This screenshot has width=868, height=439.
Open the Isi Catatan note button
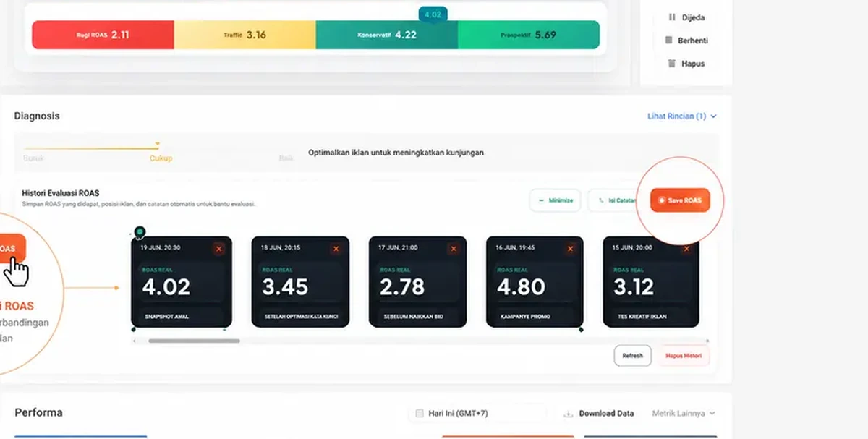[614, 200]
